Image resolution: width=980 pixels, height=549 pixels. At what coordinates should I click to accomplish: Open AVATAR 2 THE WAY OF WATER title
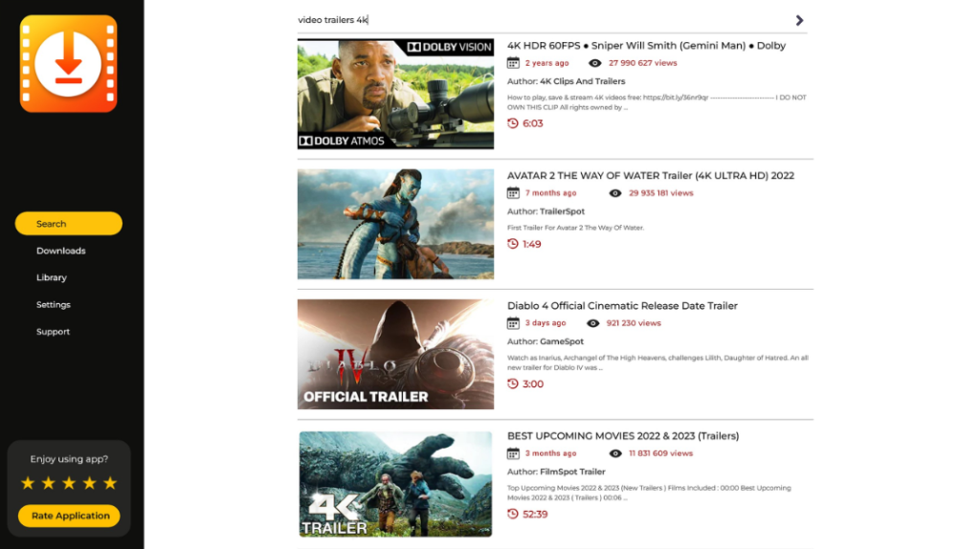(651, 175)
